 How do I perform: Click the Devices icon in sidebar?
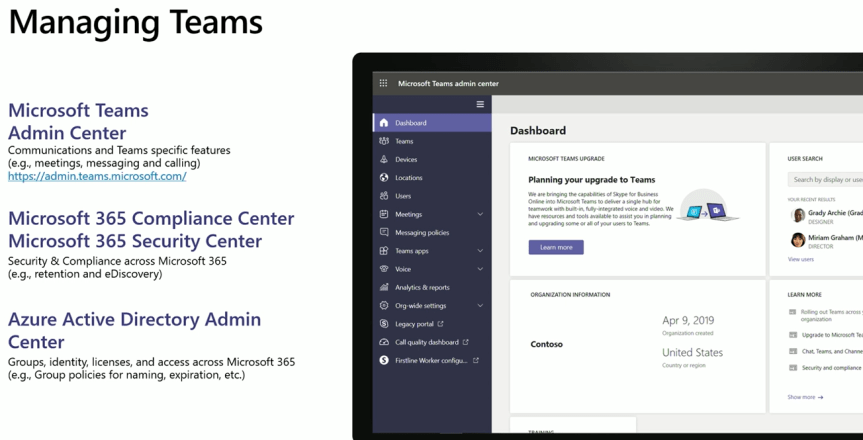point(384,159)
